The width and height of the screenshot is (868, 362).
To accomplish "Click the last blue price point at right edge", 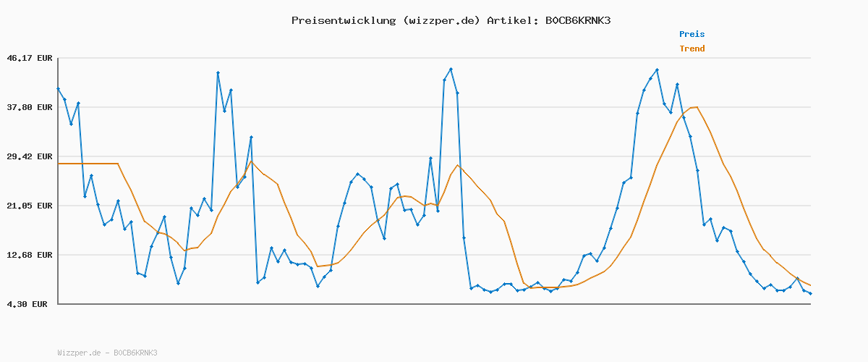I will pyautogui.click(x=810, y=293).
